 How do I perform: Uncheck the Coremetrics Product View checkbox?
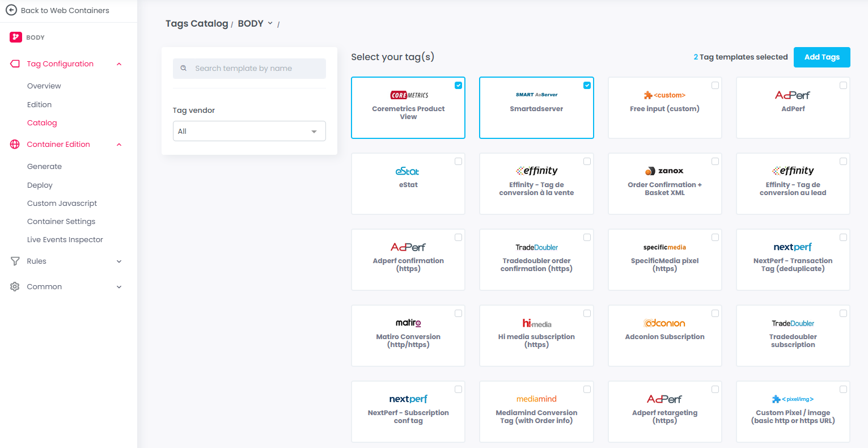tap(458, 86)
